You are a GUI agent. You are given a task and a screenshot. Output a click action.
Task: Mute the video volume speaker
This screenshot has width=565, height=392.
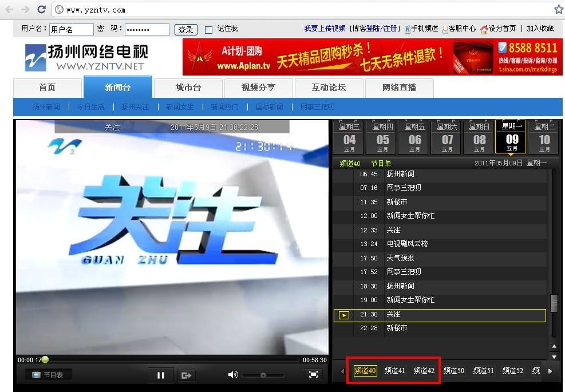[233, 375]
